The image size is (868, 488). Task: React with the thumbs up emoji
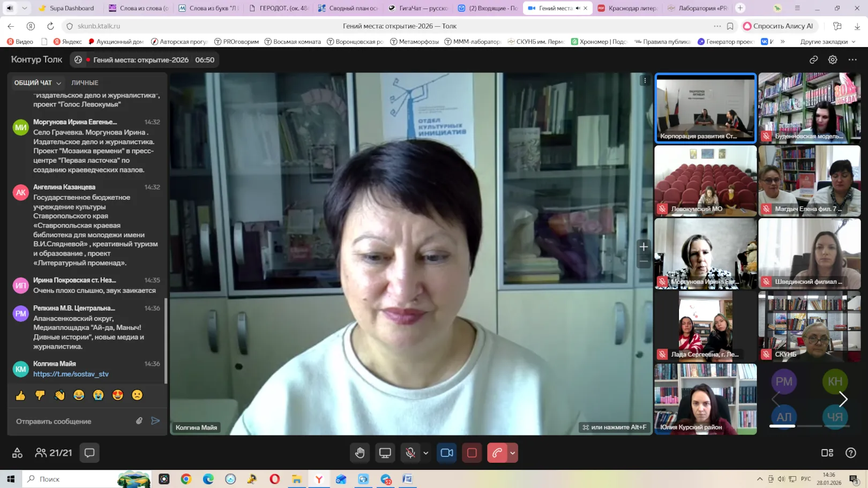pos(20,395)
